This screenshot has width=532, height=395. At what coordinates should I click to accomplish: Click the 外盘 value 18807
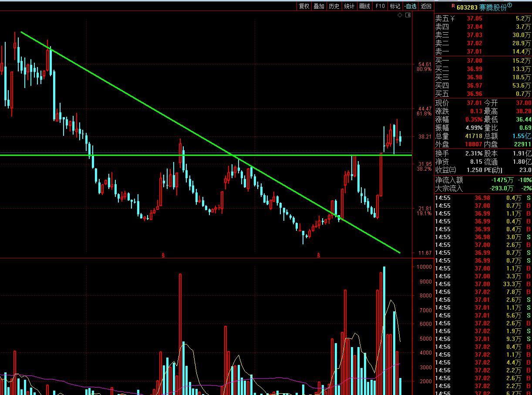[x=473, y=144]
